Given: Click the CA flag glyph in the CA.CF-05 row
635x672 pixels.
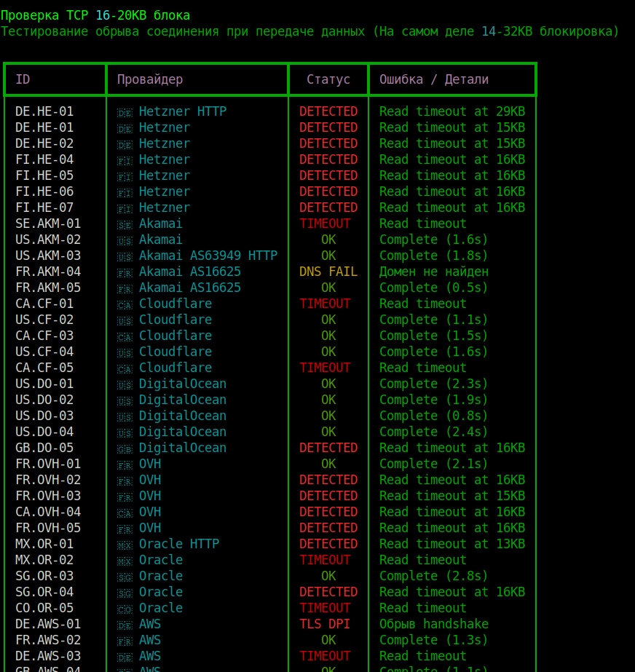Looking at the screenshot, I should tap(125, 369).
